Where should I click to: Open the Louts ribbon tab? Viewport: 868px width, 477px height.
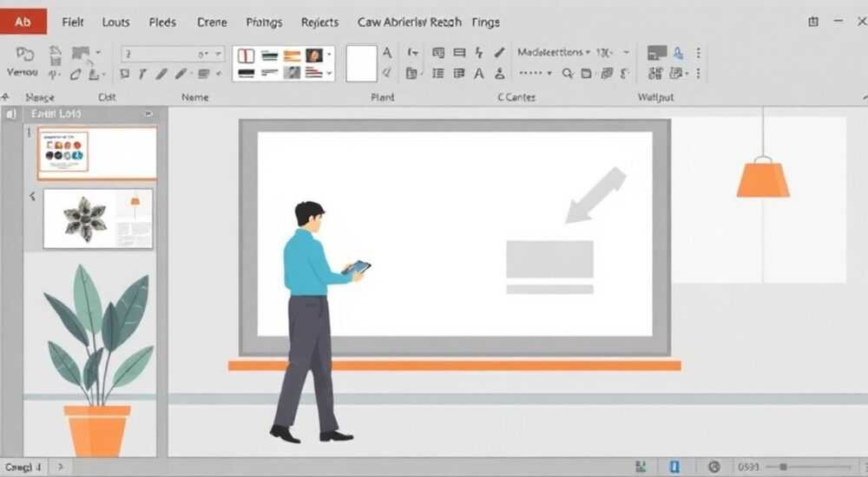click(x=115, y=23)
